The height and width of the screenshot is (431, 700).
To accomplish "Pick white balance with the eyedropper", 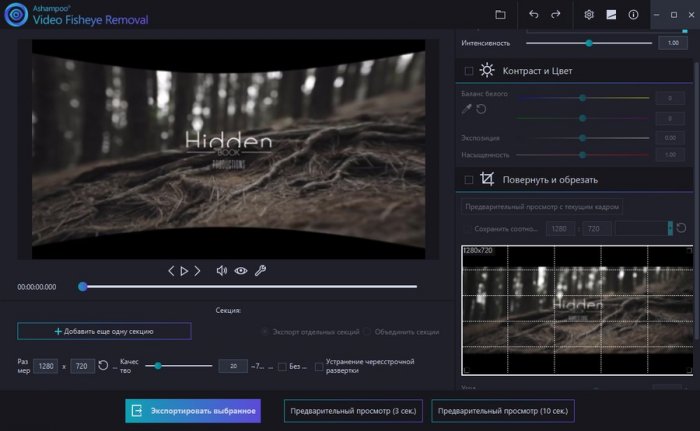I will (x=466, y=107).
